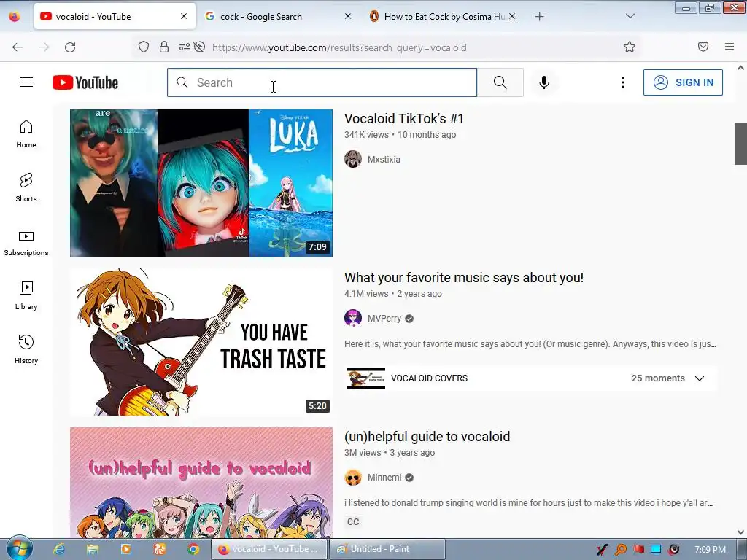Click the CC closed captions badge
This screenshot has height=560, width=747.
[353, 522]
